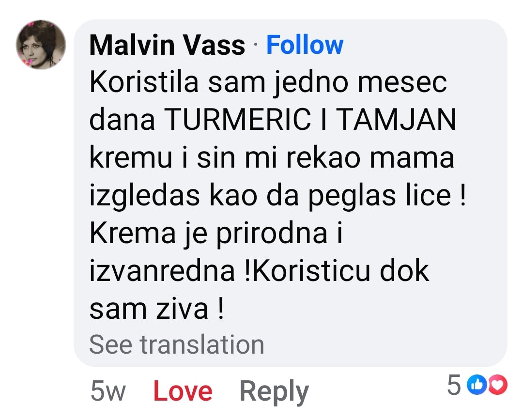Click the blue thumbs-up reaction icon
523x420 pixels.
(477, 385)
